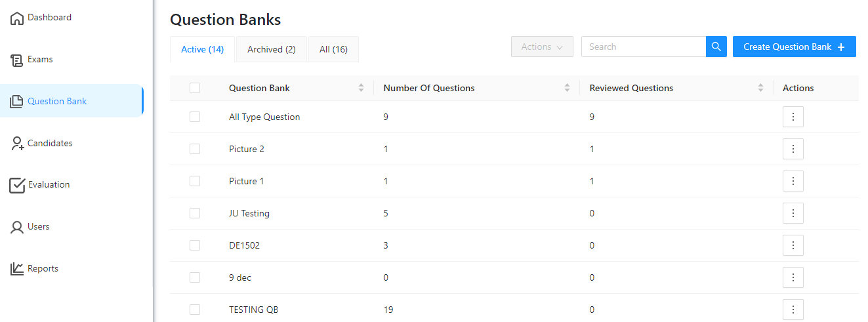868x322 pixels.
Task: Select the DE1502 row checkbox
Action: pyautogui.click(x=195, y=245)
